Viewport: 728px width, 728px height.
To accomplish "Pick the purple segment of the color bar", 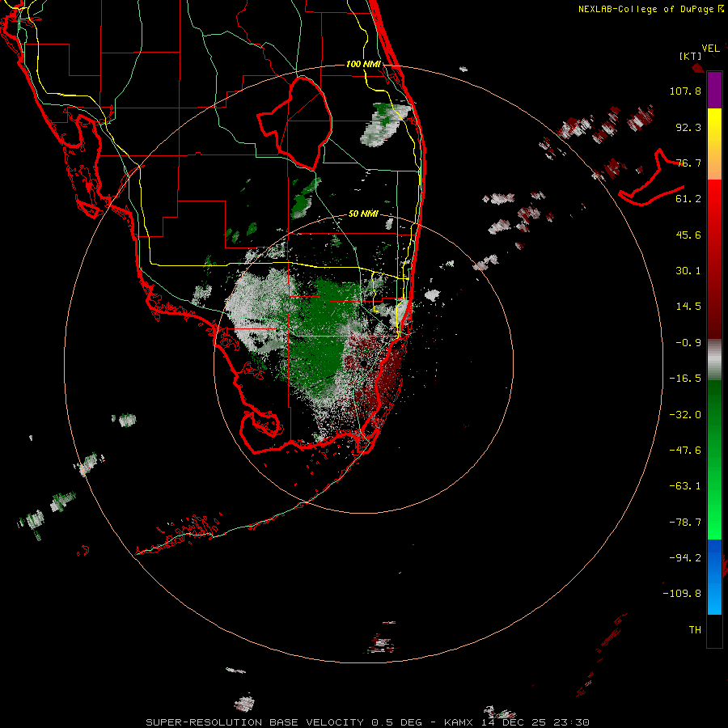I will [714, 90].
